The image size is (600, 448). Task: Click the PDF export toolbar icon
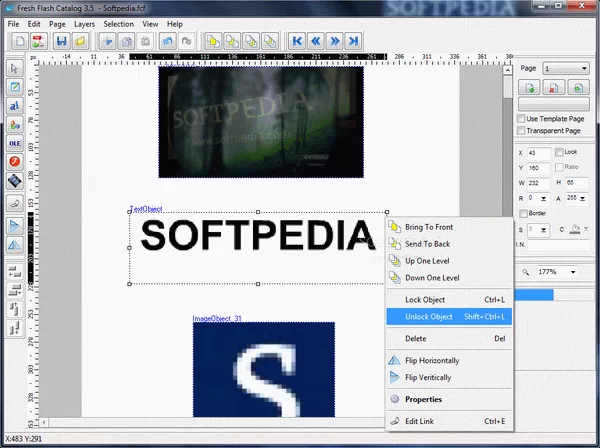tap(38, 41)
